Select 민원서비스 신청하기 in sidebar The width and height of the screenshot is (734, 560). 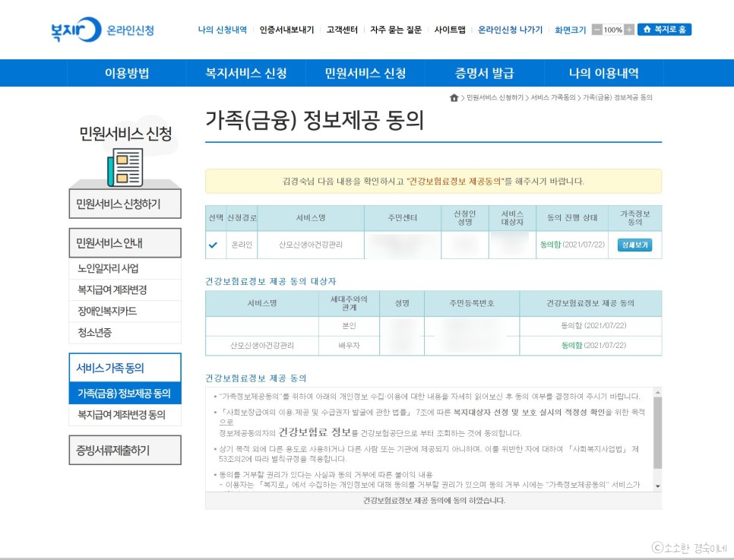pos(125,204)
